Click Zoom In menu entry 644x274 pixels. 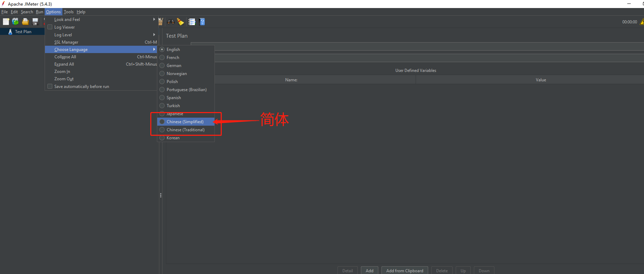[x=101, y=71]
